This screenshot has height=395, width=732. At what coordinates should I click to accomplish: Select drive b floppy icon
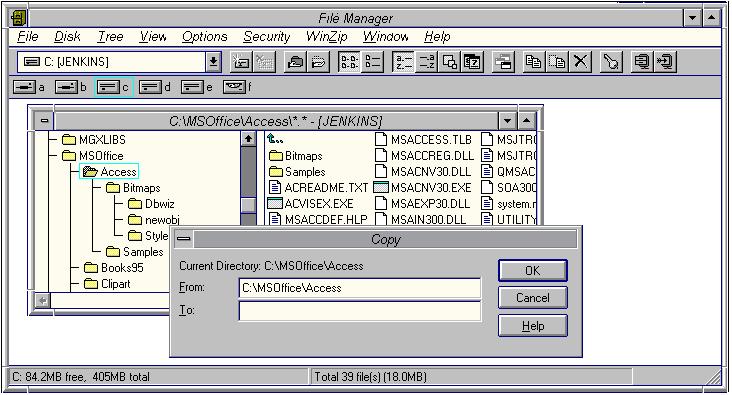click(66, 87)
